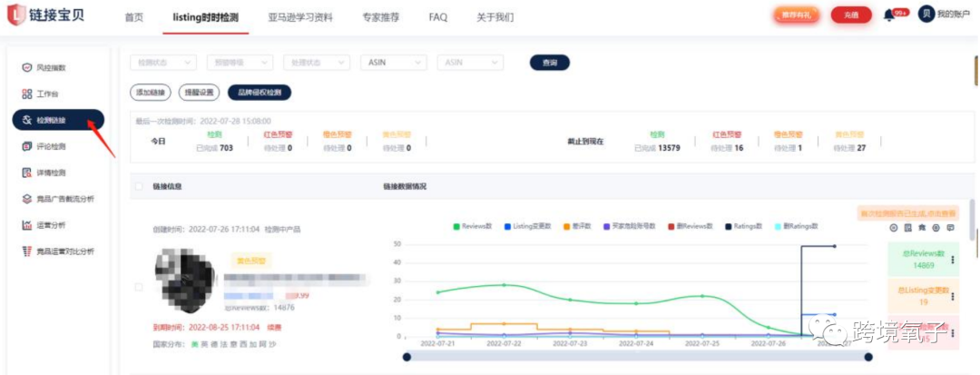
Task: Open 竞品广告截流分析 in sidebar
Action: tap(58, 199)
